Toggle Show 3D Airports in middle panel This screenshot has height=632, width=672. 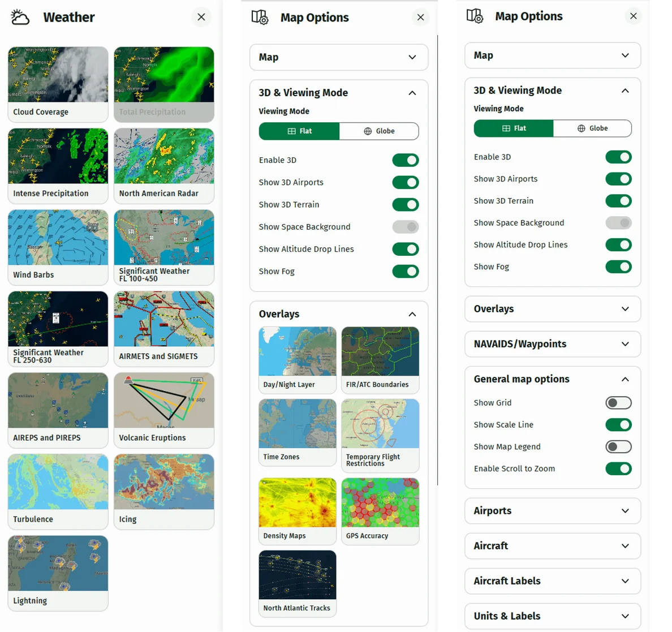(406, 182)
